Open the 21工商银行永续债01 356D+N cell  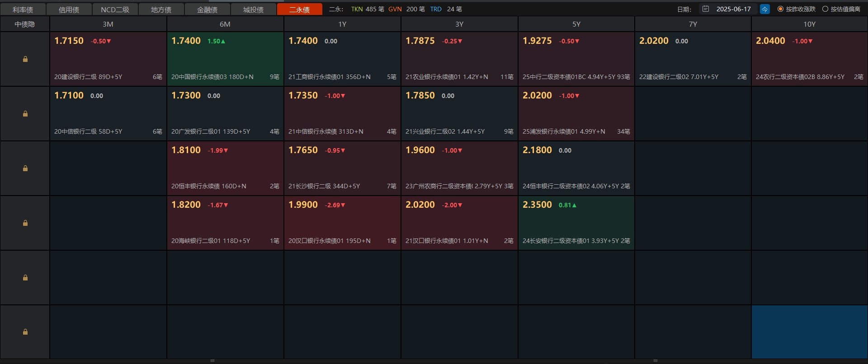pyautogui.click(x=342, y=59)
